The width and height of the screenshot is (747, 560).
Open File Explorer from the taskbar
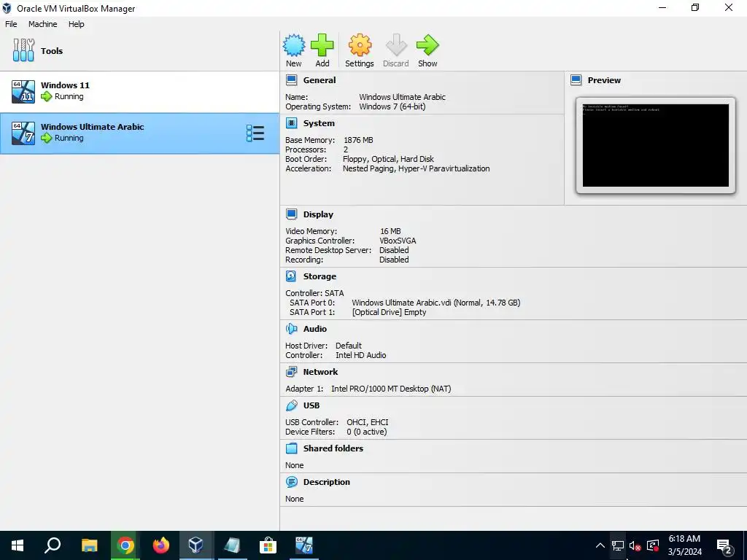[x=89, y=545]
